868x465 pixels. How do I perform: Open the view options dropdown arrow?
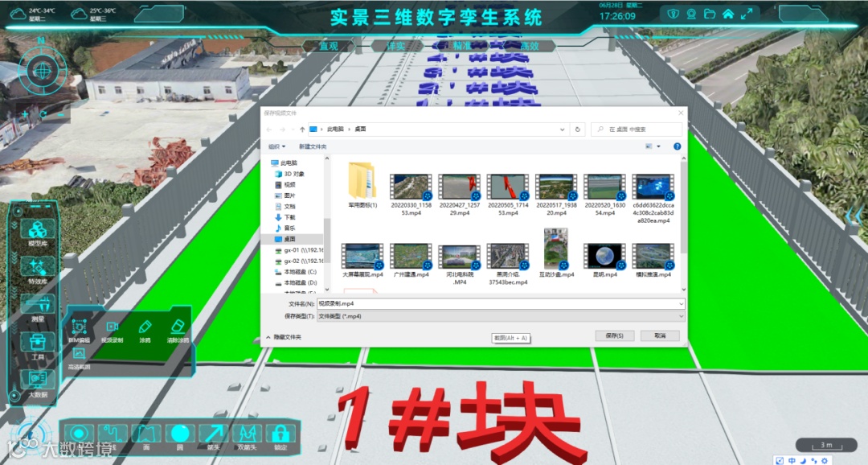coord(659,146)
